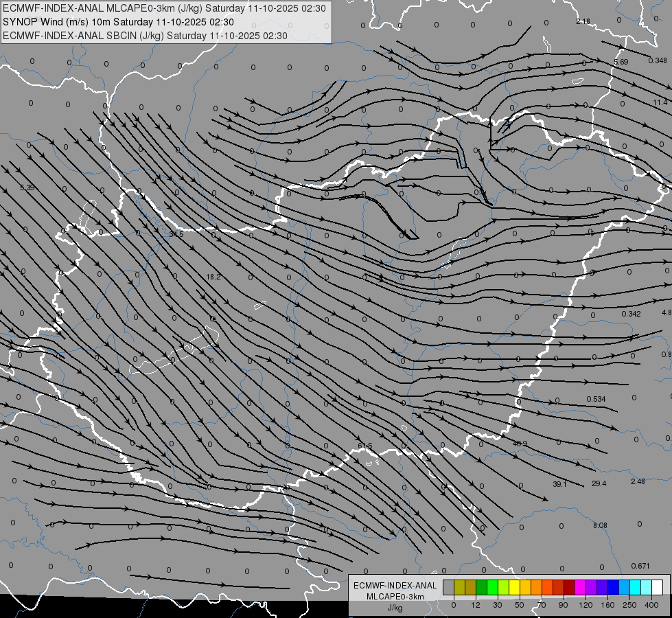Select the brownish-gold legend swatch

coord(471,588)
